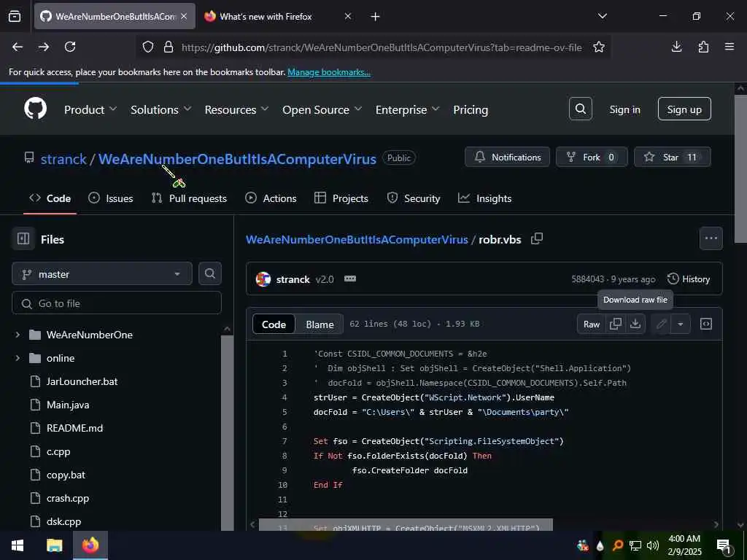Image resolution: width=747 pixels, height=560 pixels.
Task: Open the notification center icon
Action: (x=724, y=545)
